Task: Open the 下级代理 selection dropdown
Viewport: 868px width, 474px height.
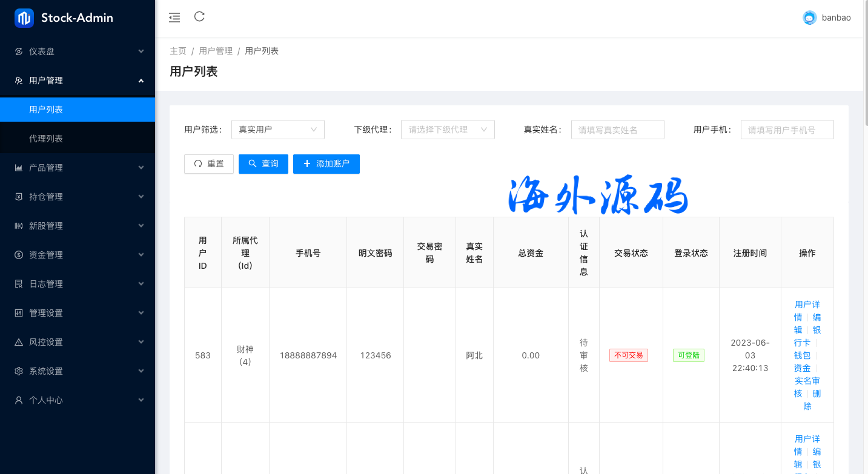Action: point(448,130)
